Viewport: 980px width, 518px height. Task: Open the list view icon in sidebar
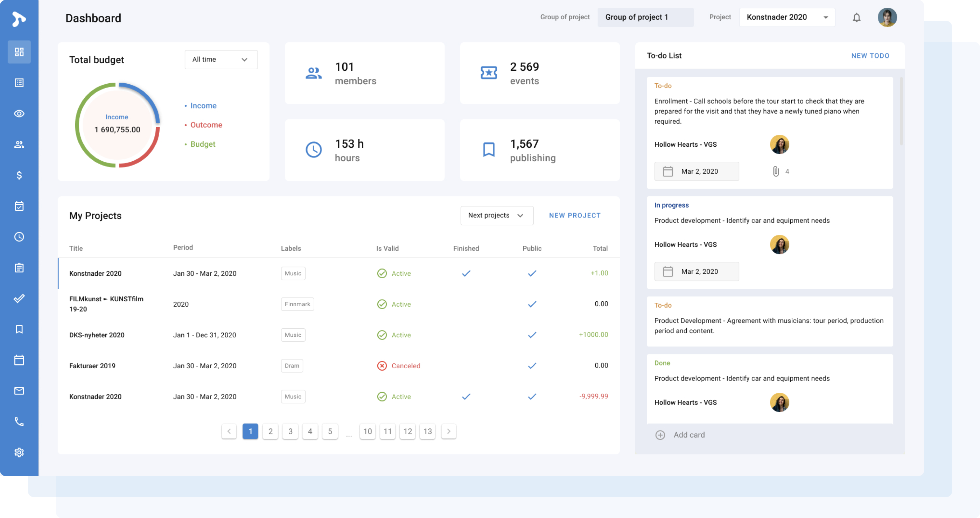click(19, 83)
